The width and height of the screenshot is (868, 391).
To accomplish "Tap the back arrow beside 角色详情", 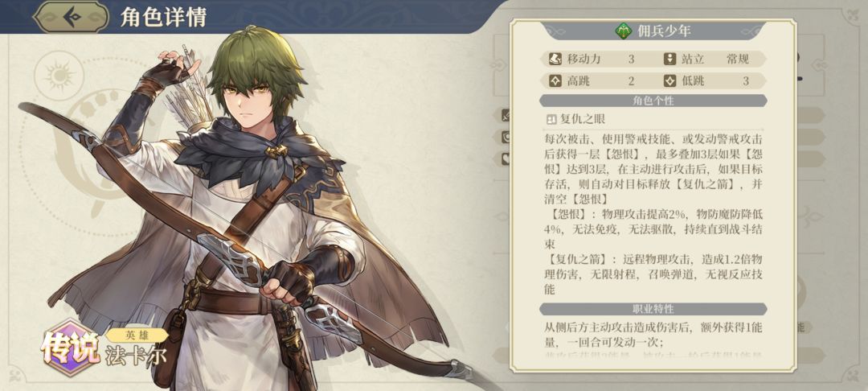I will (72, 17).
